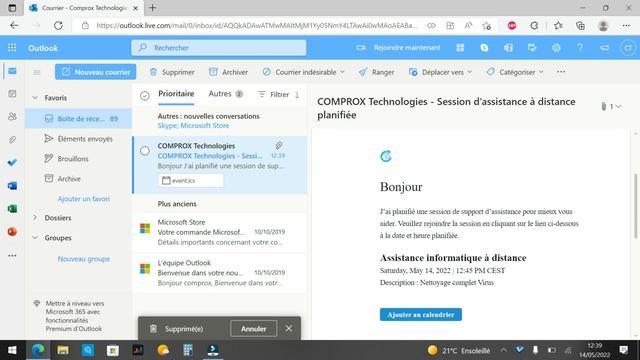Viewport: 640px width, 360px height.
Task: Show more apps with the ellipsis
Action: [12, 256]
